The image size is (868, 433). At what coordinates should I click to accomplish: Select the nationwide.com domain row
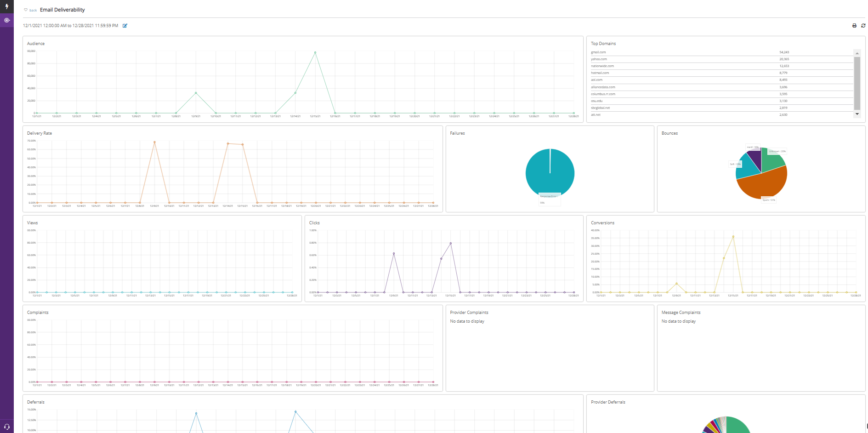721,66
